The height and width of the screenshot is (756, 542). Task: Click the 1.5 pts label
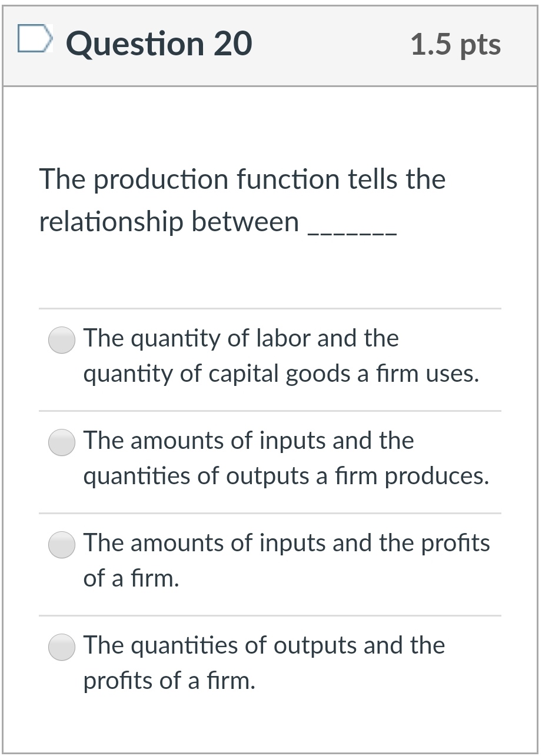[x=457, y=44]
